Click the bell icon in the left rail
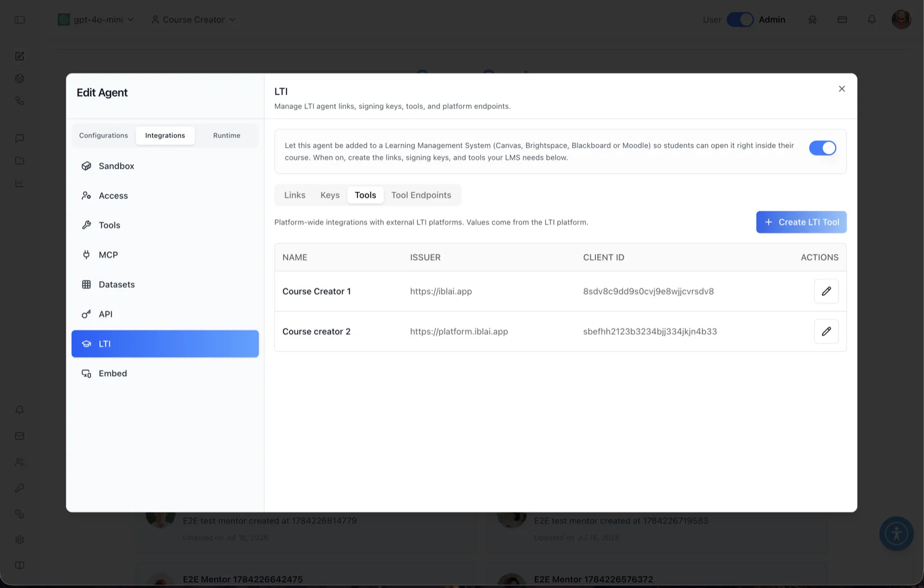Screen dimensions: 924x588 (20, 410)
